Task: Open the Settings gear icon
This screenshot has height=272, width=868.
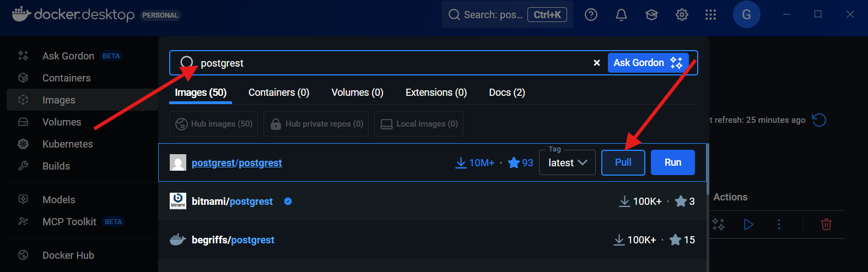Action: pyautogui.click(x=682, y=15)
